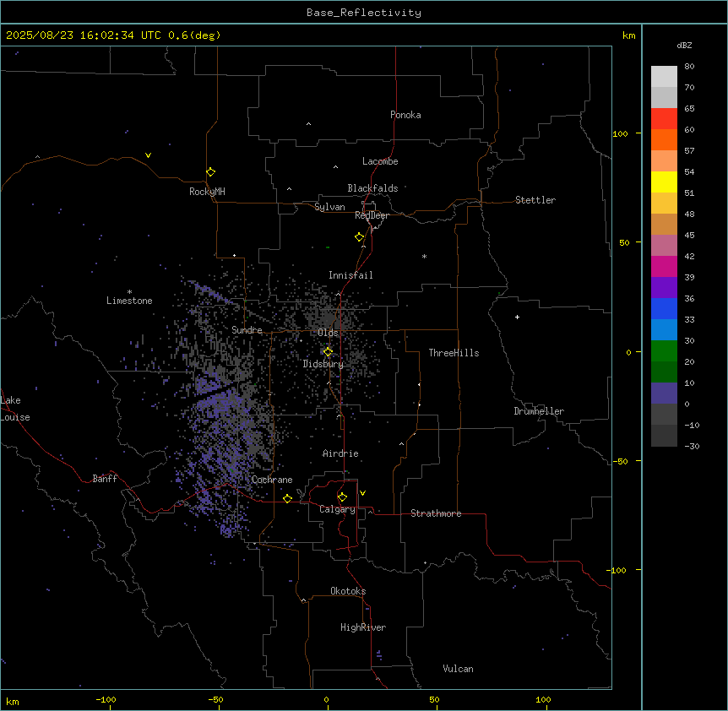Click the Banff town label
The height and width of the screenshot is (711, 728).
point(105,479)
